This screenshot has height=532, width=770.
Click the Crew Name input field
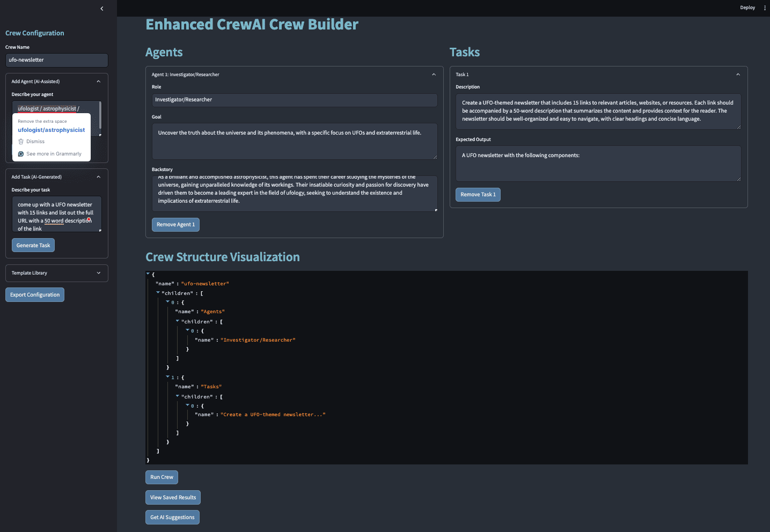57,60
